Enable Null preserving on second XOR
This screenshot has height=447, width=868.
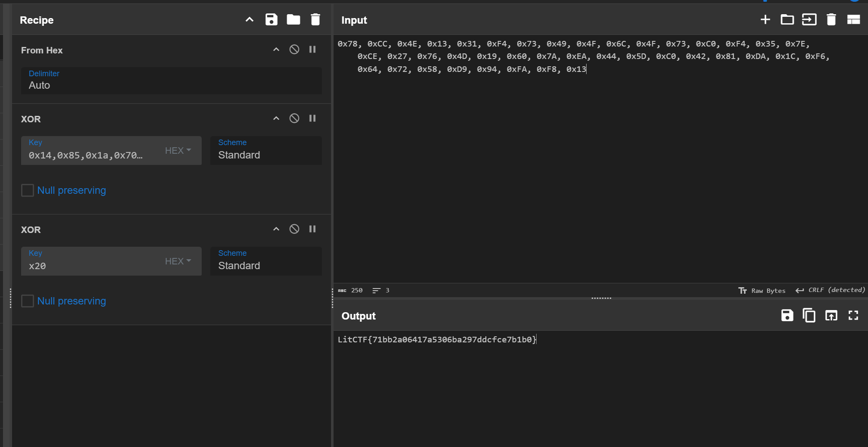click(x=28, y=301)
